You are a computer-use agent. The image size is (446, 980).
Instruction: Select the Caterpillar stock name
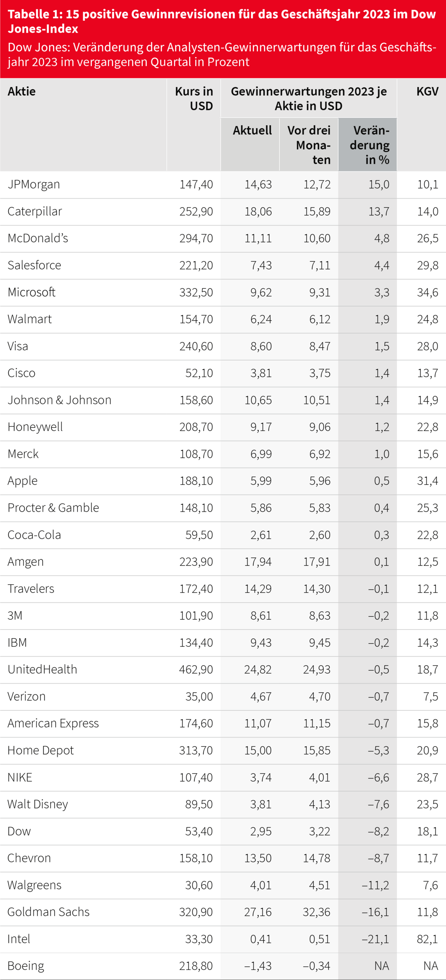tap(35, 211)
